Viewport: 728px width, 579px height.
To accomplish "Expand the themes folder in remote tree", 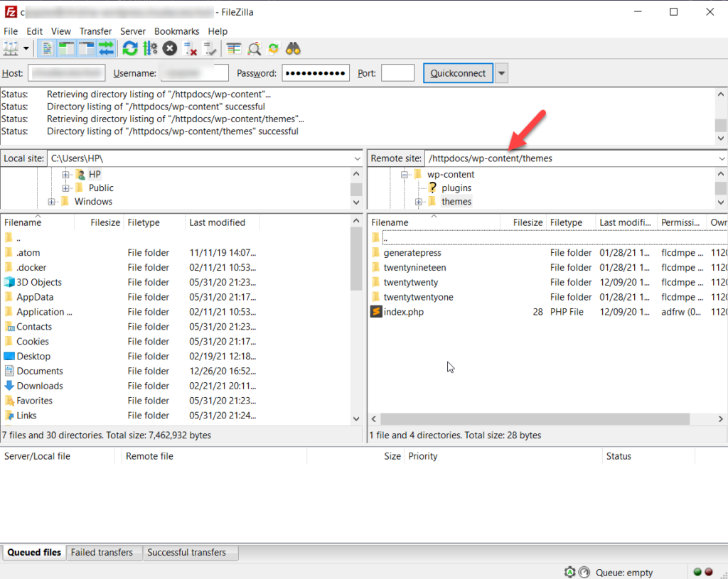I will [418, 202].
